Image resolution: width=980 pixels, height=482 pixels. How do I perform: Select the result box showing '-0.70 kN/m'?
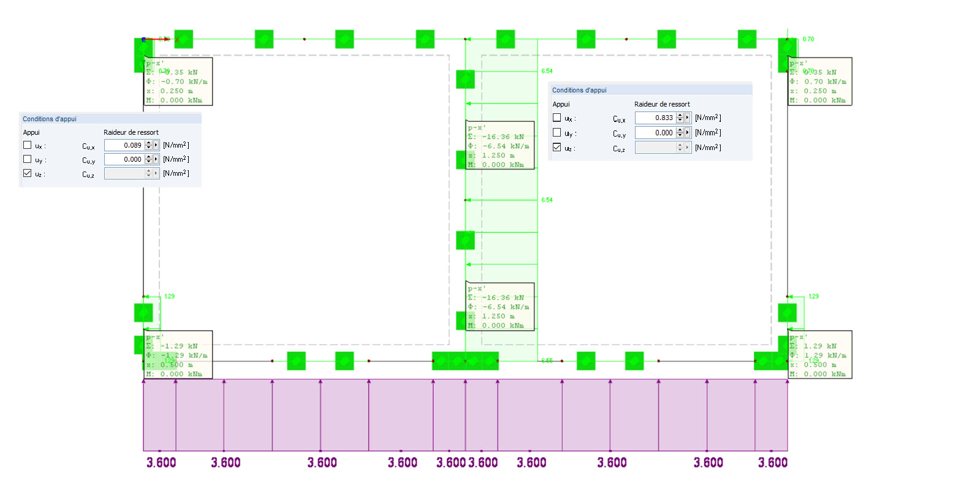178,81
